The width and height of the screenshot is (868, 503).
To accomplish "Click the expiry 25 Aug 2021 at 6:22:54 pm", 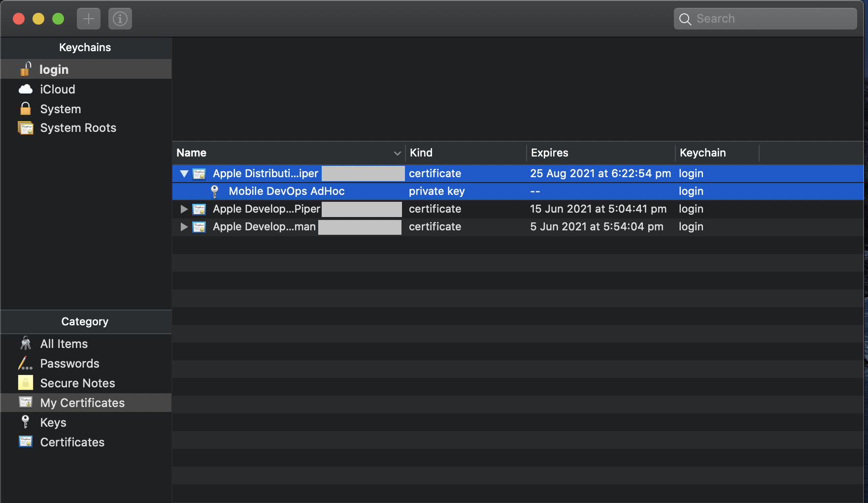I will pyautogui.click(x=601, y=174).
